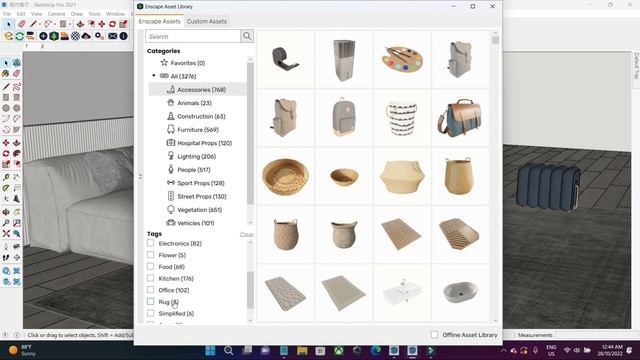
Task: Open Enscape Feedback envelope icon
Action: coord(113,36)
